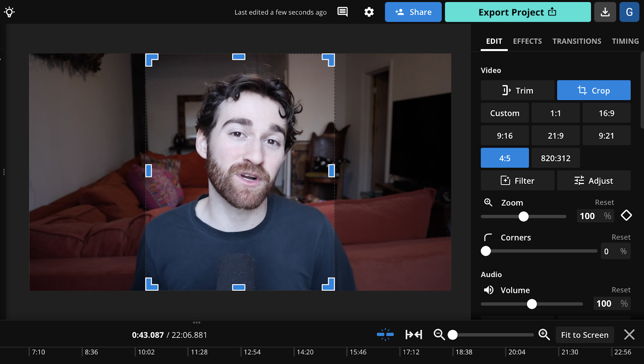Select the Custom crop ratio

pos(505,113)
